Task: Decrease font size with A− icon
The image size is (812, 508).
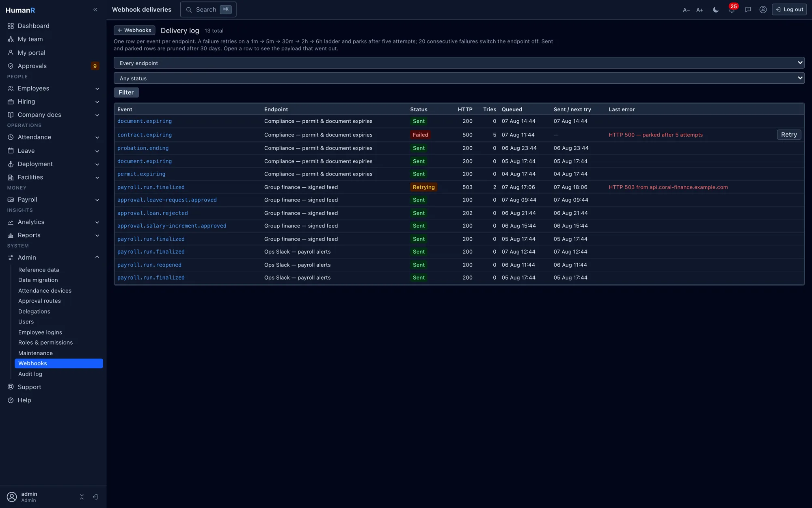Action: 686,10
